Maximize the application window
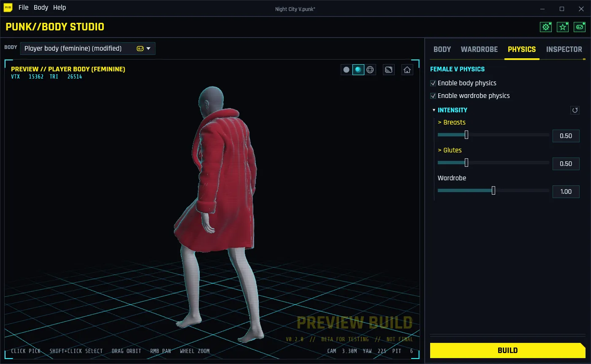The width and height of the screenshot is (591, 364). click(x=562, y=9)
